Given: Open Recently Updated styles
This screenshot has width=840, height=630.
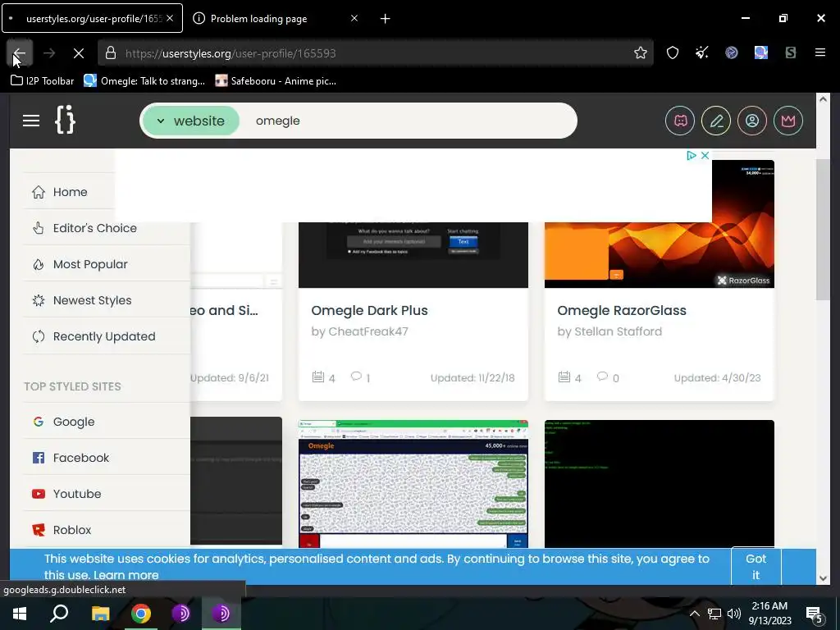Looking at the screenshot, I should (104, 336).
